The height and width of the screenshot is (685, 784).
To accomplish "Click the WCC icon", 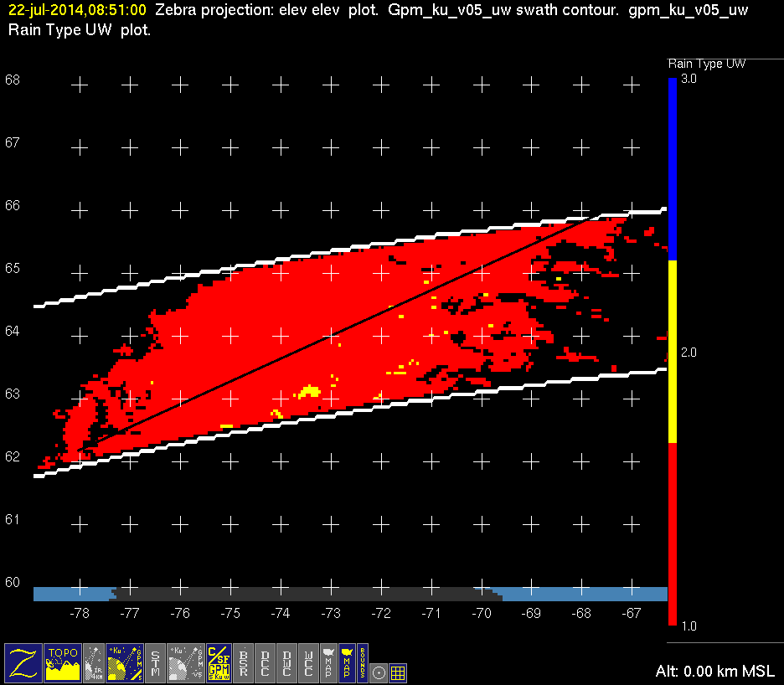I will (x=308, y=662).
